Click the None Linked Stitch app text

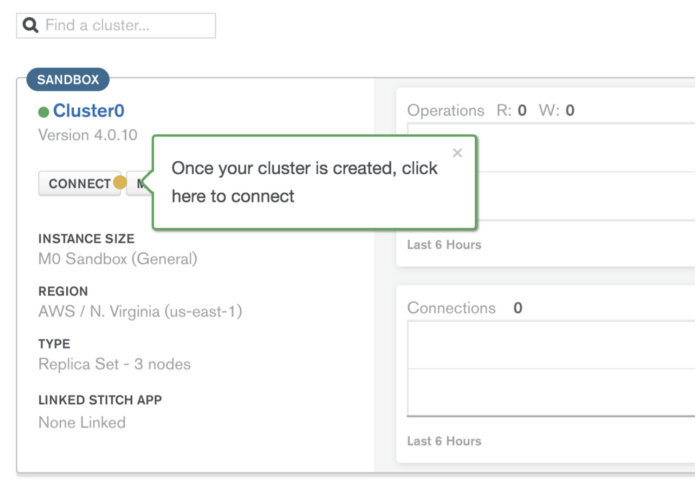point(82,422)
